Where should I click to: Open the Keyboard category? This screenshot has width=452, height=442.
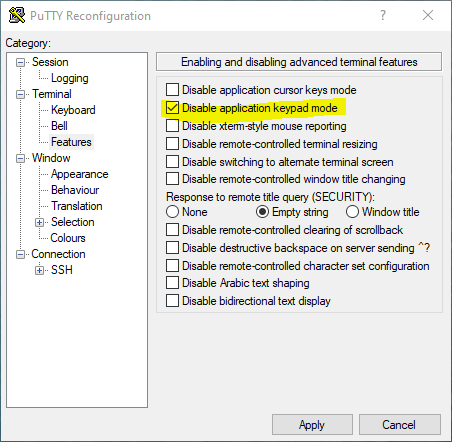coord(73,110)
